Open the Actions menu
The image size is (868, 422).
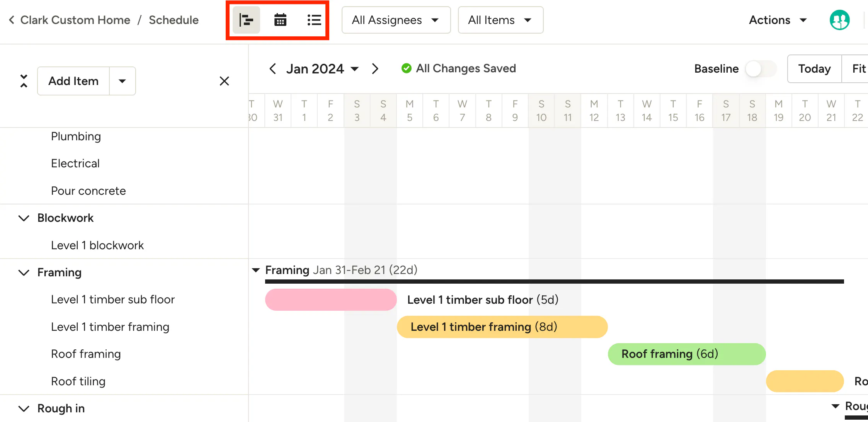778,20
